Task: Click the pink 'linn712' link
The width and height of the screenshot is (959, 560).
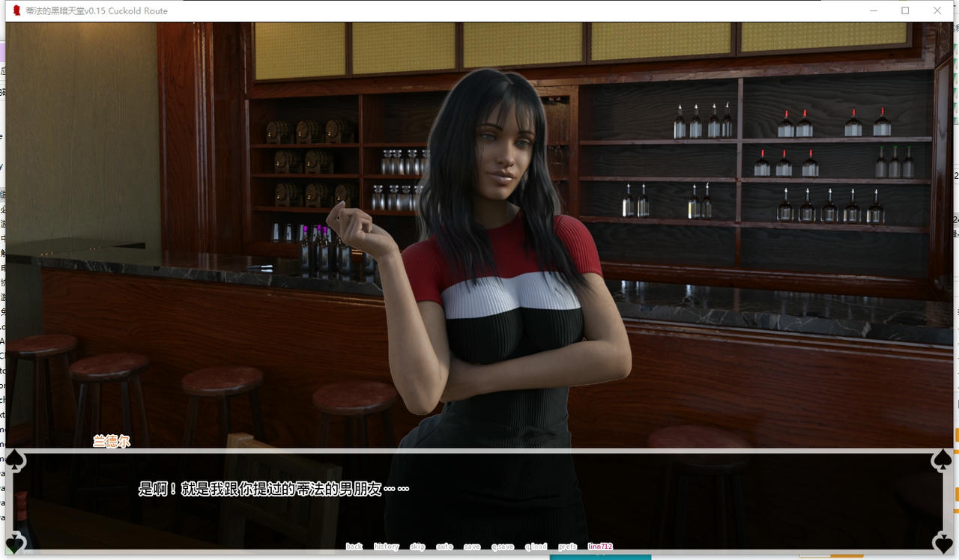Action: tap(602, 547)
